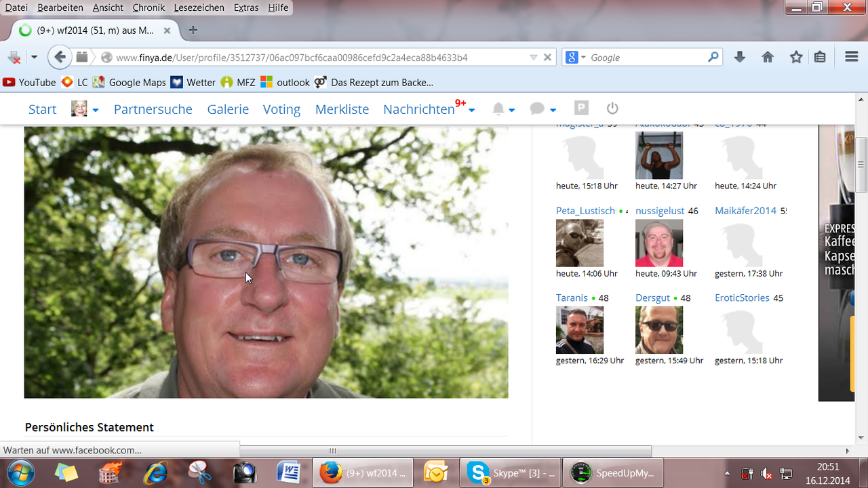
Task: Show hidden system tray icons
Action: (x=727, y=473)
